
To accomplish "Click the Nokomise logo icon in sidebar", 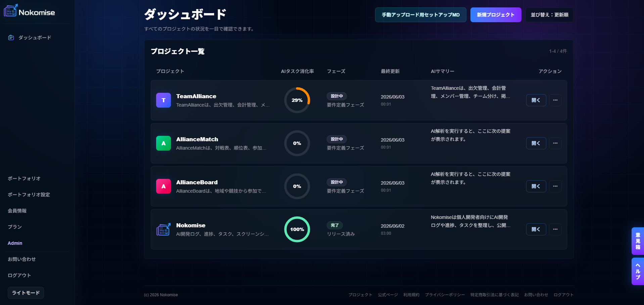I will click(10, 10).
